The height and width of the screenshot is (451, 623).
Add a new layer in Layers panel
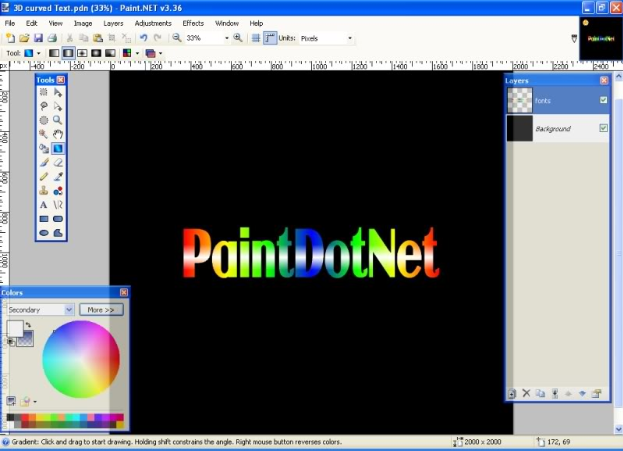point(512,393)
